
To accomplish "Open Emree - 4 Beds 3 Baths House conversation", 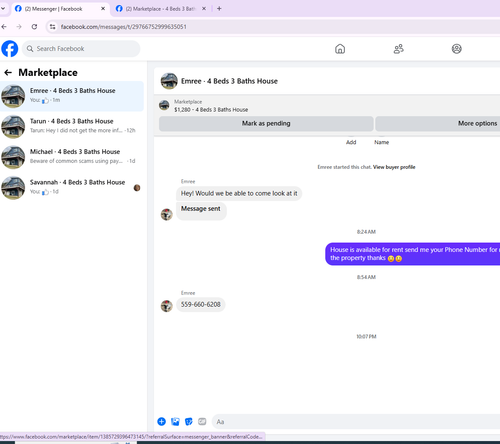I will (x=72, y=96).
